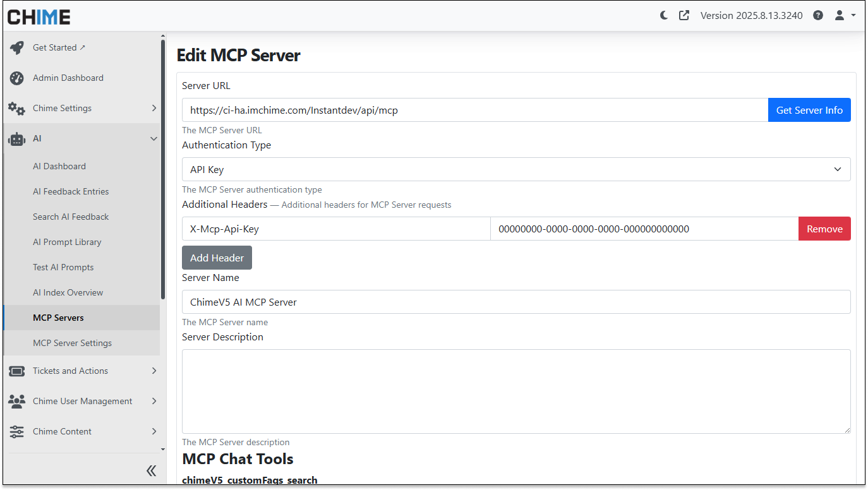The width and height of the screenshot is (868, 490).
Task: Click the Edit MCP Server heading
Action: (x=238, y=55)
